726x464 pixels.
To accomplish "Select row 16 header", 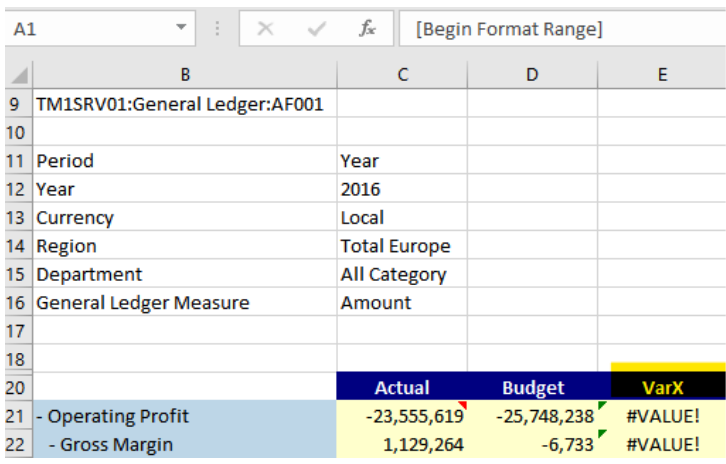I will point(19,302).
